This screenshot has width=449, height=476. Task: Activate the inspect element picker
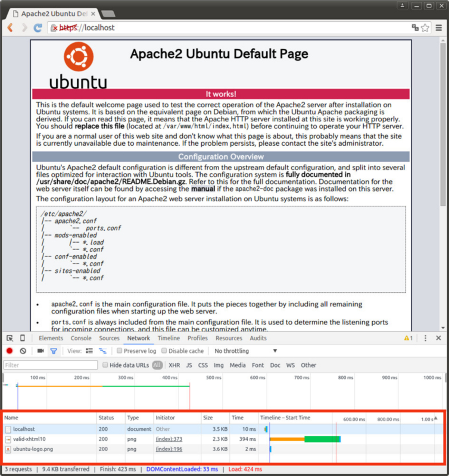[10, 338]
